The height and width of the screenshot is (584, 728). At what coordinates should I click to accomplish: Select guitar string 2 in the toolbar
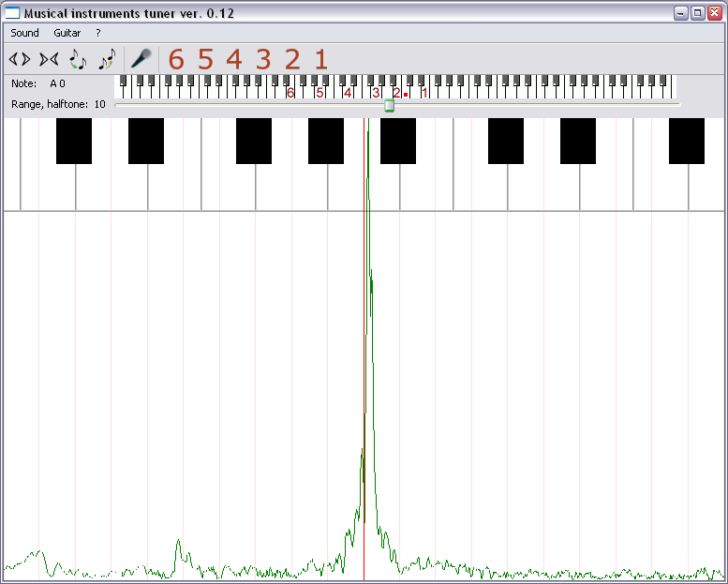[x=292, y=59]
